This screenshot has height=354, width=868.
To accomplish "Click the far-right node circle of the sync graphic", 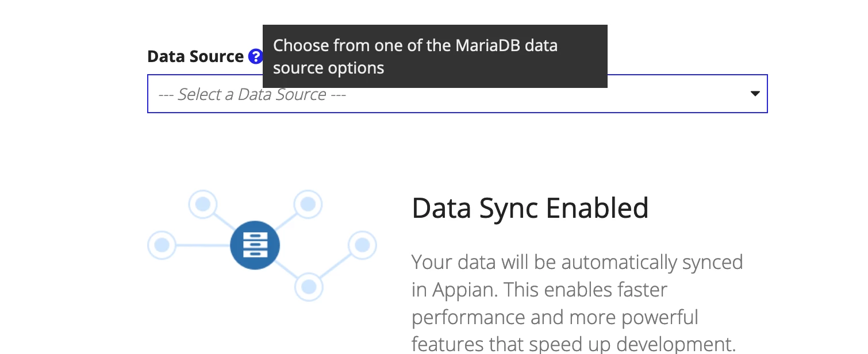I will point(362,245).
